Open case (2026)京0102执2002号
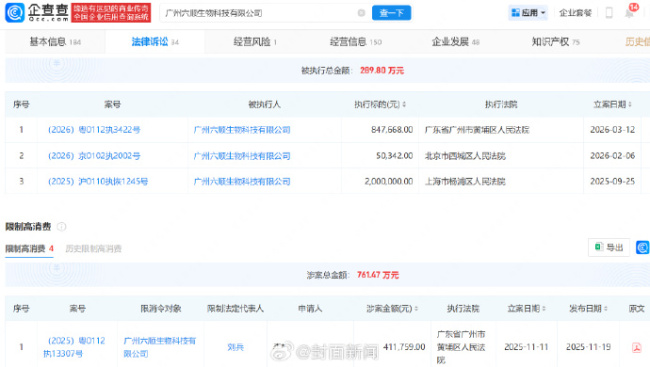This screenshot has width=650, height=367. click(94, 156)
